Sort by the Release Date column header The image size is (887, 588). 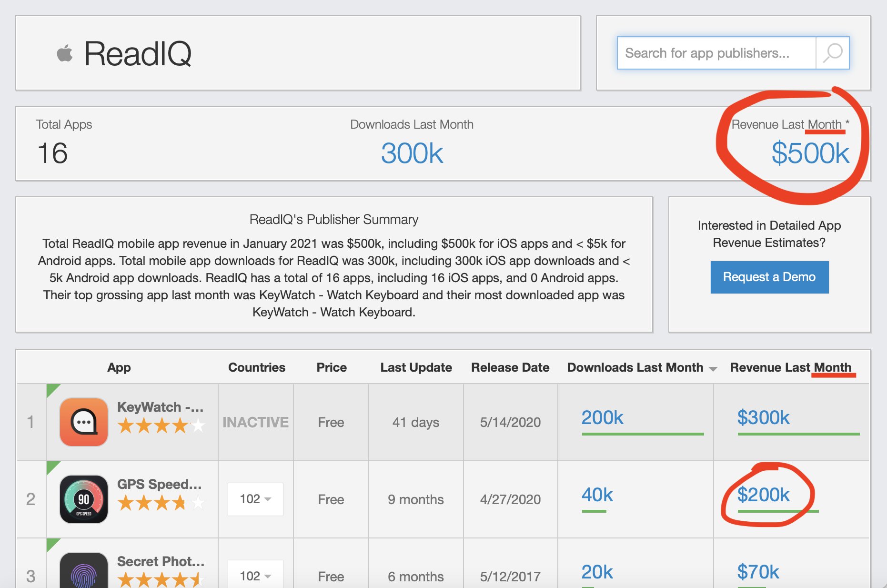(x=510, y=367)
